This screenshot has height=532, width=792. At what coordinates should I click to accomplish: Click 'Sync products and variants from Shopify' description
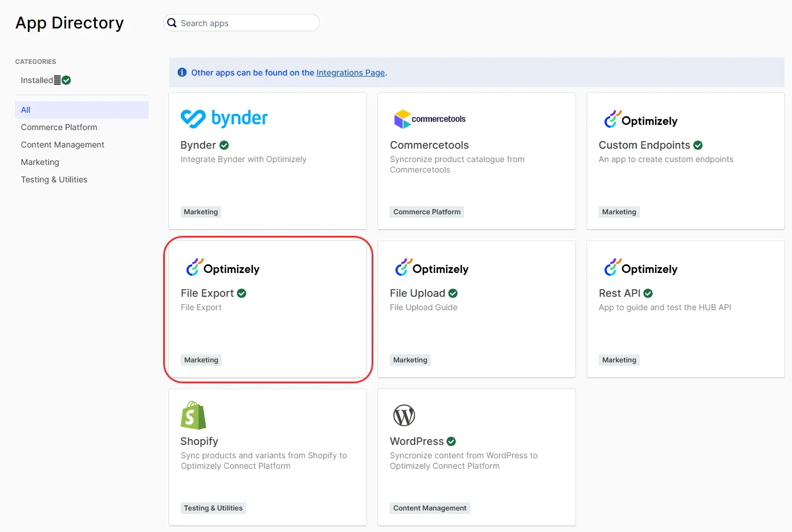coord(264,461)
